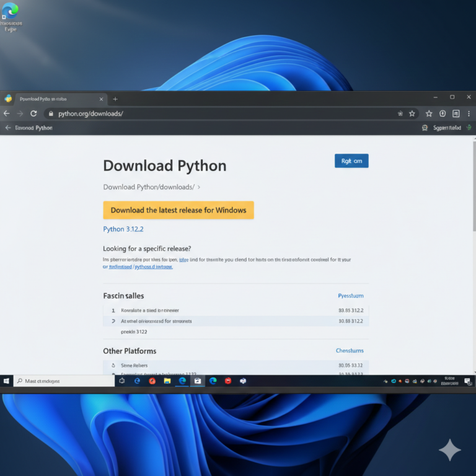This screenshot has width=476, height=476.
Task: Click the Edge icon beside the folder icon
Action: (182, 381)
